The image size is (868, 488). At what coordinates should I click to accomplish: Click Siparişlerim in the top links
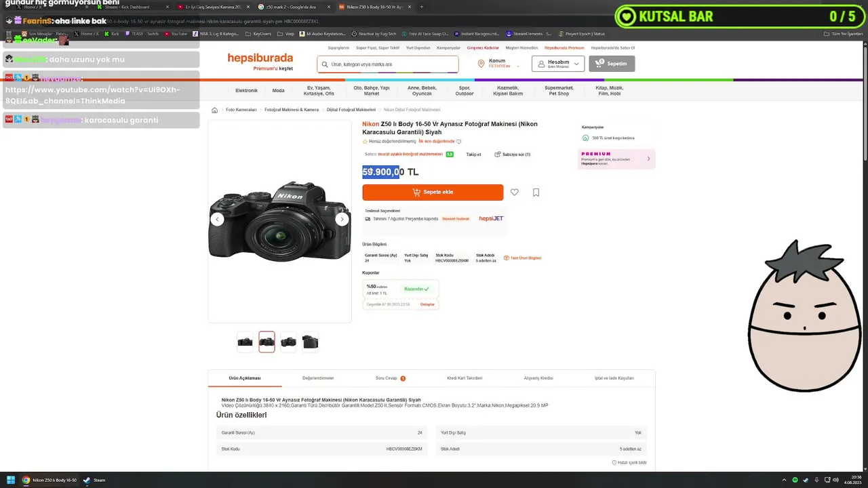tap(338, 48)
